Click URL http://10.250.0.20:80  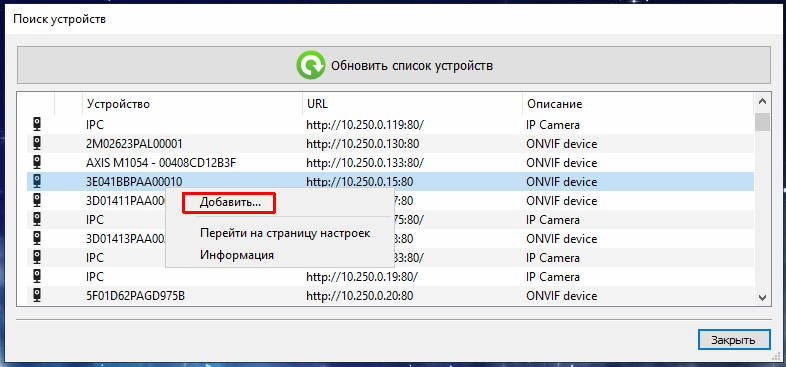pyautogui.click(x=360, y=296)
